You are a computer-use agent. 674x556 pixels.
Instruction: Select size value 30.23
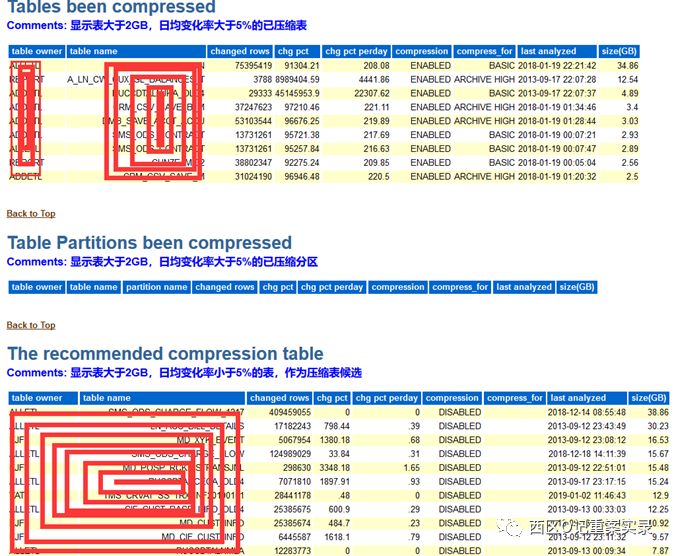658,426
